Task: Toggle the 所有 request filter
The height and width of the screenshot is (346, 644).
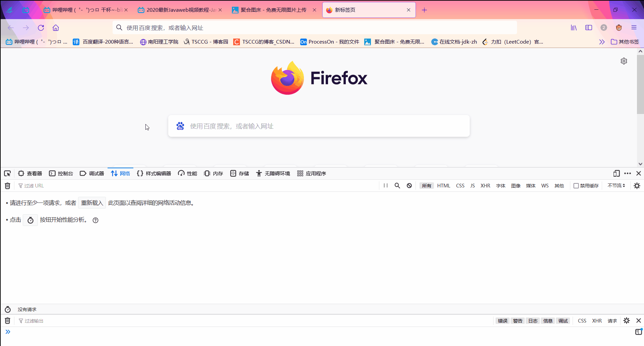Action: pos(427,186)
